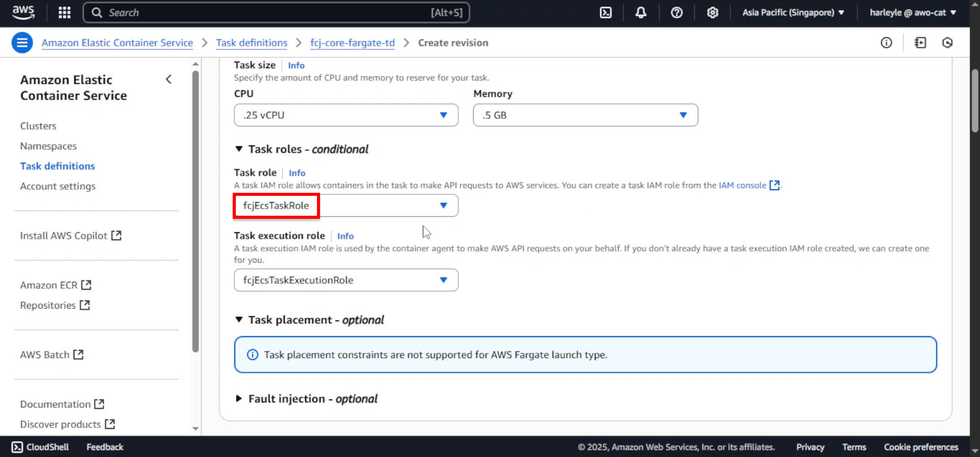Viewport: 980px width, 457px height.
Task: Open the AWS home logo
Action: (23, 12)
